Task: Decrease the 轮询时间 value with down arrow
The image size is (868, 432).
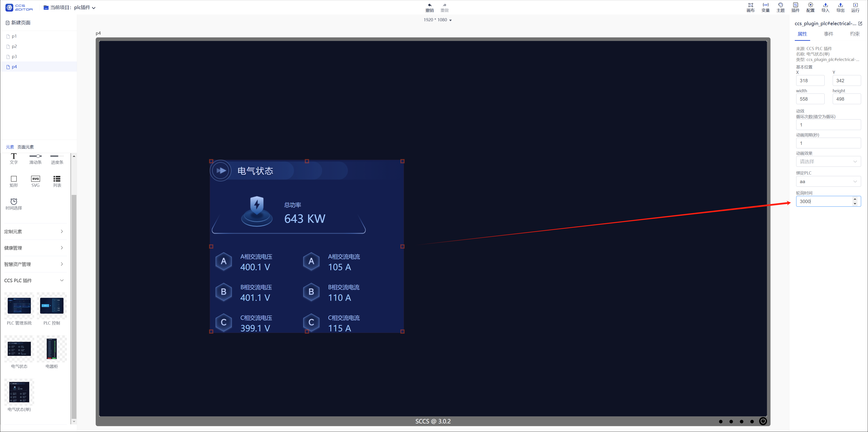Action: tap(855, 204)
